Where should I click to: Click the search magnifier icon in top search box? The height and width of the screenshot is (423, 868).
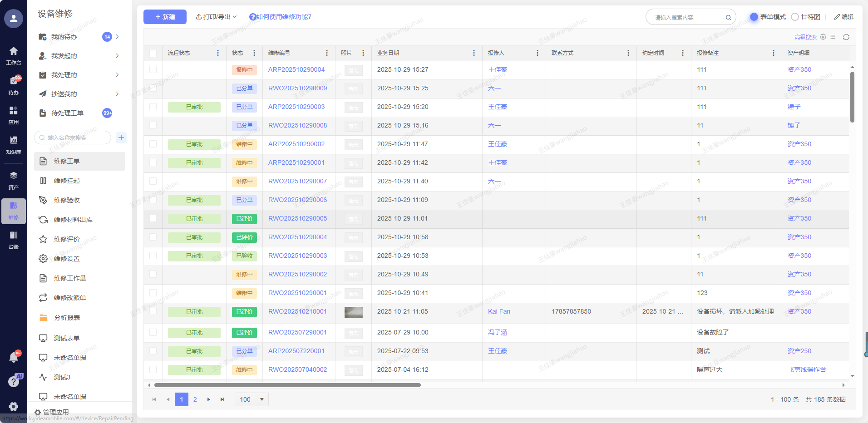[x=728, y=18]
